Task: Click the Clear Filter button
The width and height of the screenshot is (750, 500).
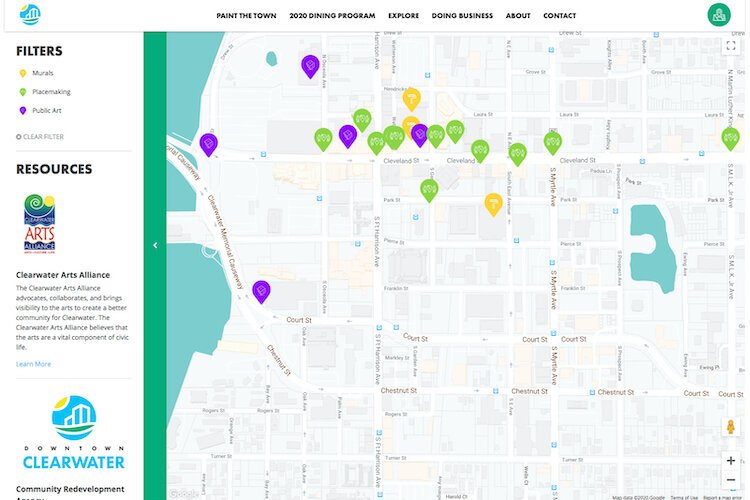Action: coord(40,136)
